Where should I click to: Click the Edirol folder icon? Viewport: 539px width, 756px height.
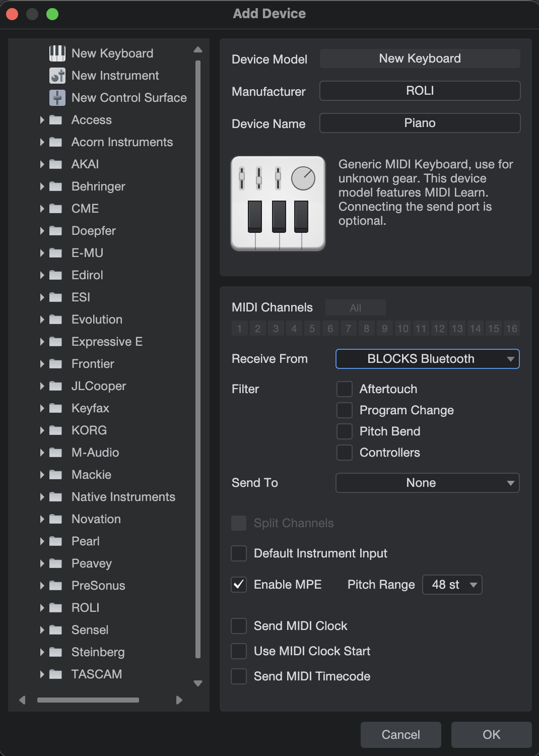[x=55, y=275]
